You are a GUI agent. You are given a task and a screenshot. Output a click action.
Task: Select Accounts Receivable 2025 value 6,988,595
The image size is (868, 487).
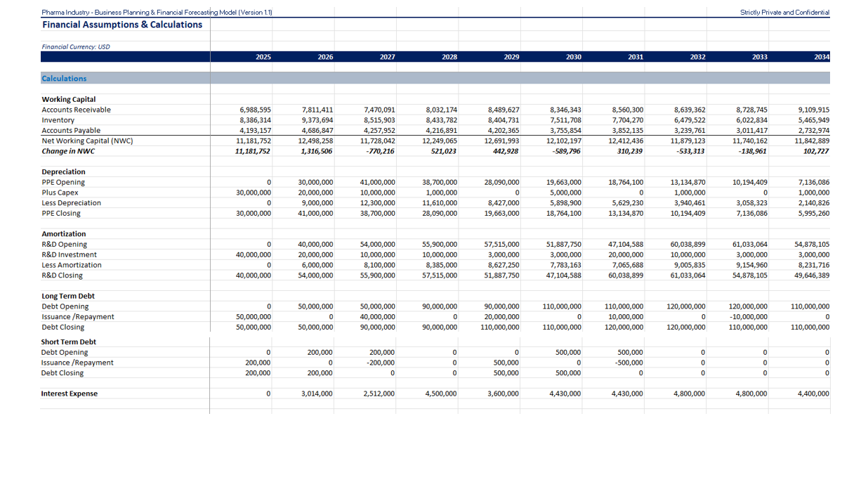(256, 110)
